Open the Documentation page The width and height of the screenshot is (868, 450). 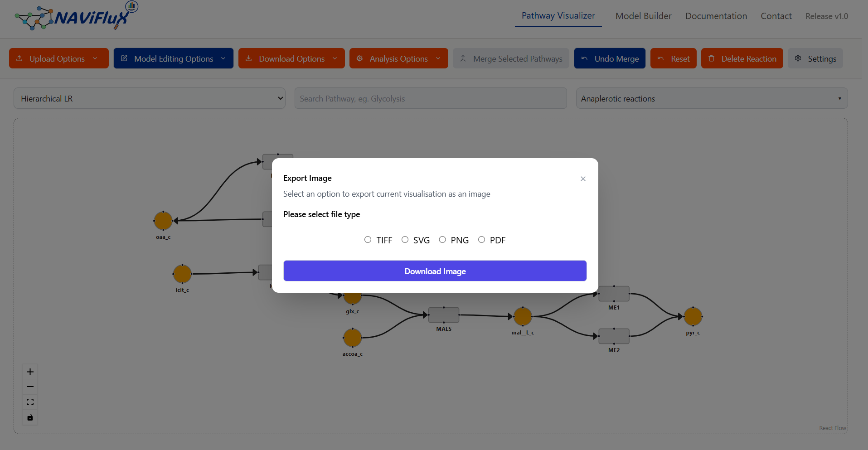716,16
